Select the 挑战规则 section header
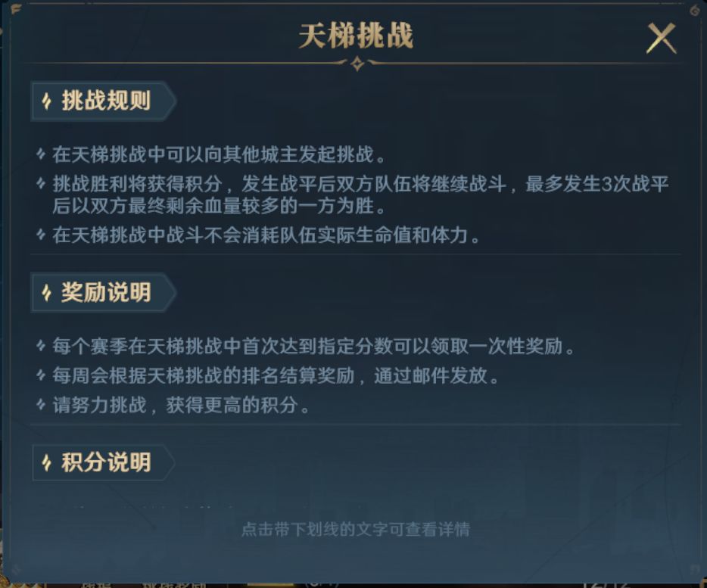This screenshot has height=588, width=707. tap(104, 101)
